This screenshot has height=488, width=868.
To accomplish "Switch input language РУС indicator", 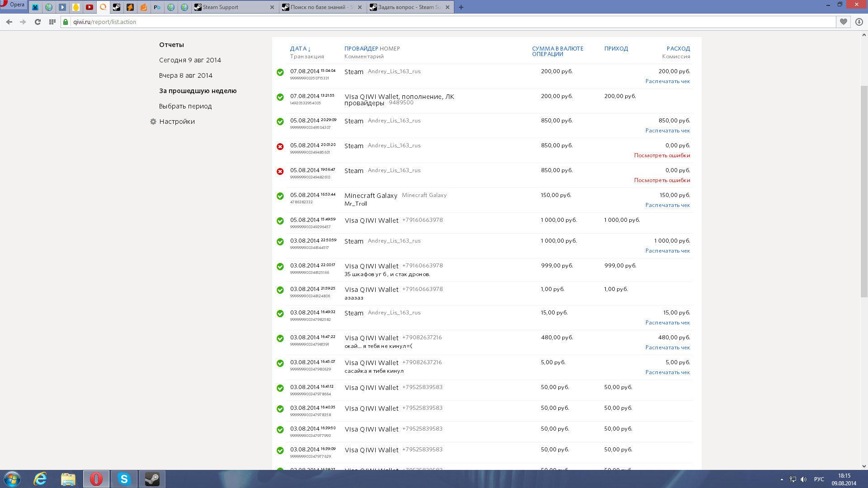I will (x=819, y=479).
